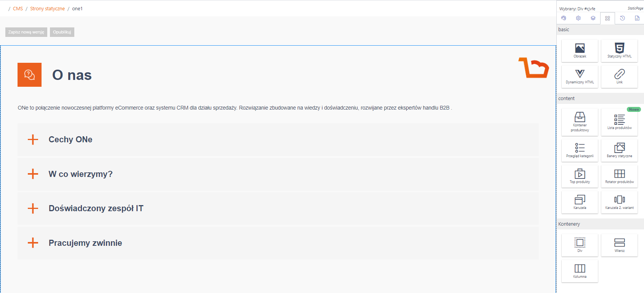Open Strony statyczne breadcrumb link
Image resolution: width=644 pixels, height=293 pixels.
pyautogui.click(x=47, y=9)
